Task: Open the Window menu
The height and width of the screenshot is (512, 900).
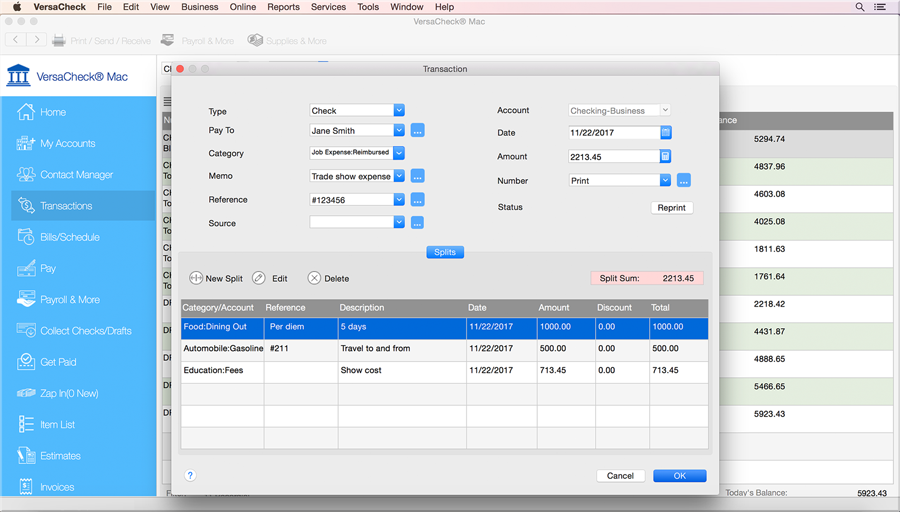Action: [406, 7]
